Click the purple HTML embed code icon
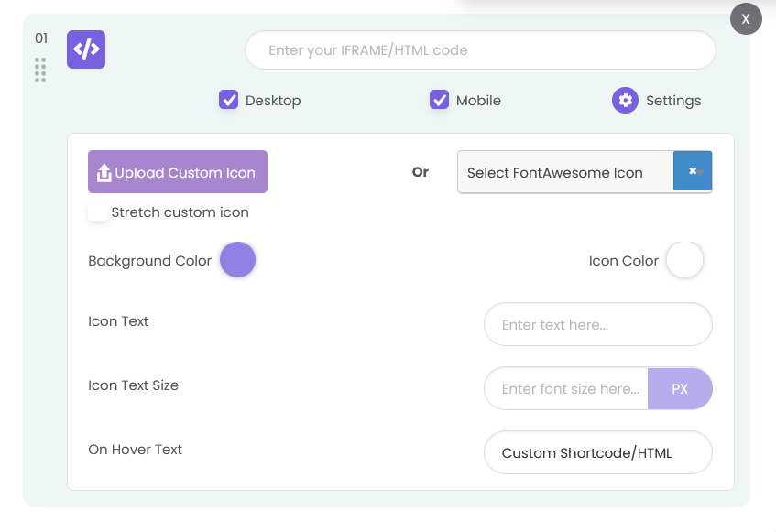 click(85, 49)
